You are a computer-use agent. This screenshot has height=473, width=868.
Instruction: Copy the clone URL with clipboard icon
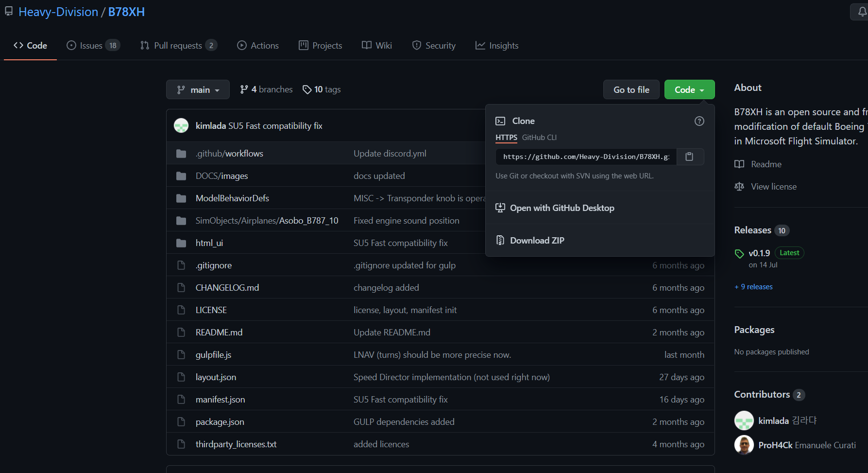(x=689, y=157)
